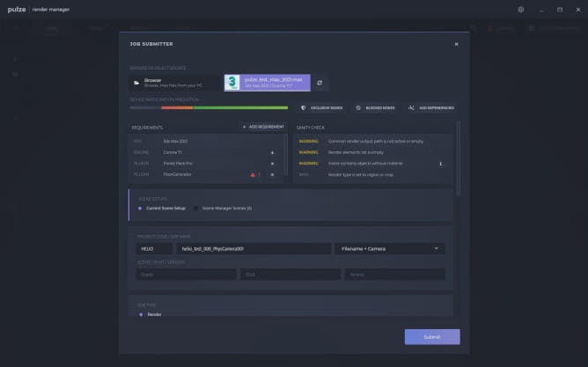The image size is (588, 367).
Task: Select Current Scene Setup radio option
Action: (140, 208)
